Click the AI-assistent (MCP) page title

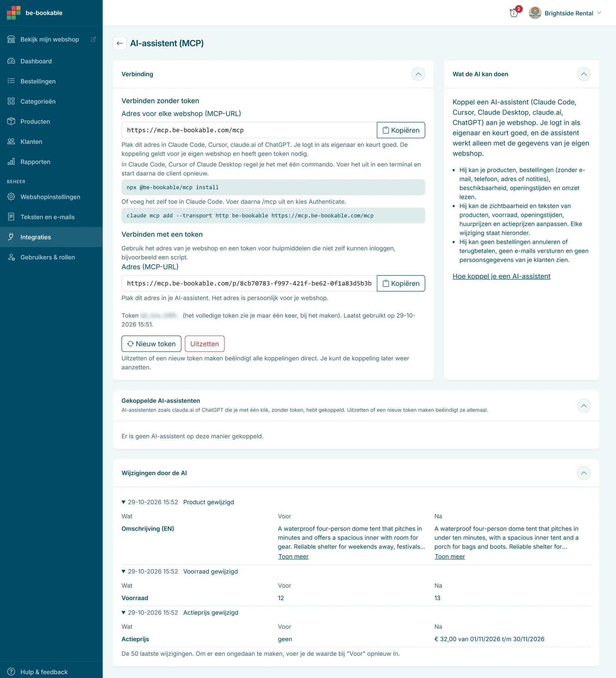pos(167,43)
